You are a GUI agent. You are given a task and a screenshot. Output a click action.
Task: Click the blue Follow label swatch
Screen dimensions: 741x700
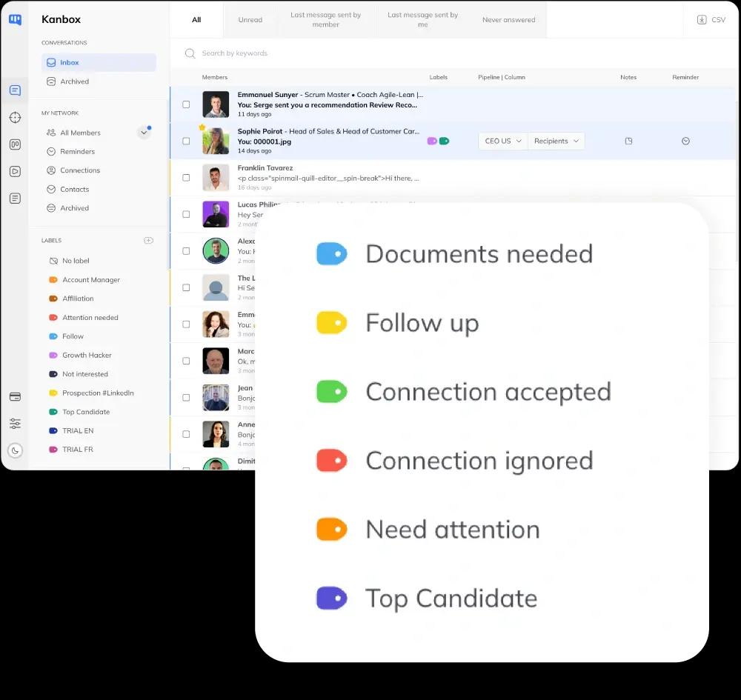click(53, 336)
